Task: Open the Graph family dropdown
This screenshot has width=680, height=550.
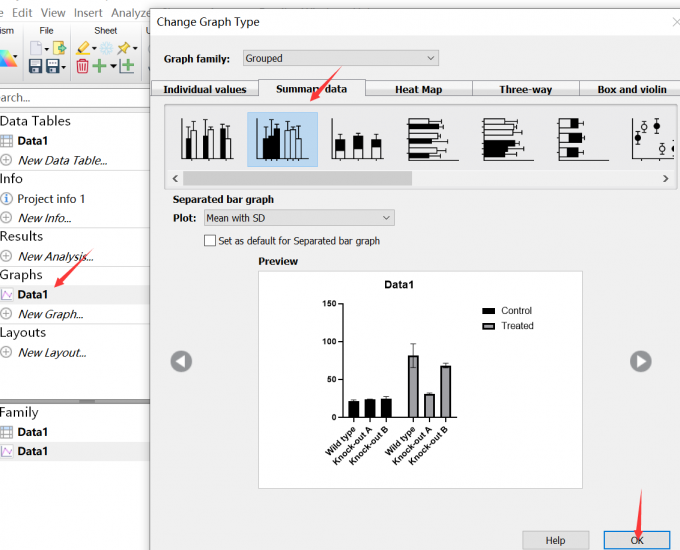Action: tap(340, 59)
